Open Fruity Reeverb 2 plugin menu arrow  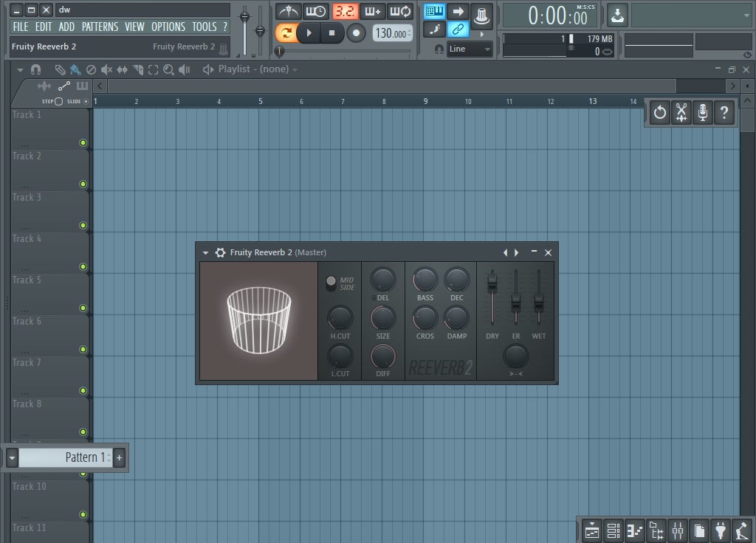tap(205, 252)
